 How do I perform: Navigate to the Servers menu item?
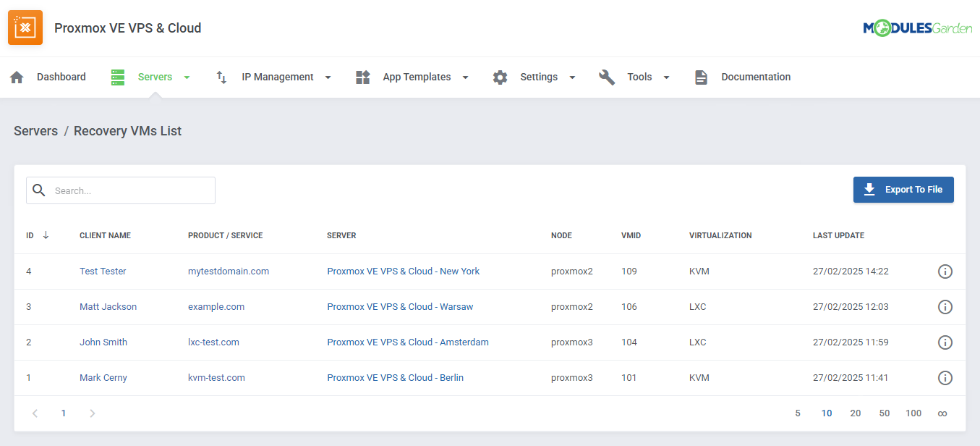click(156, 77)
